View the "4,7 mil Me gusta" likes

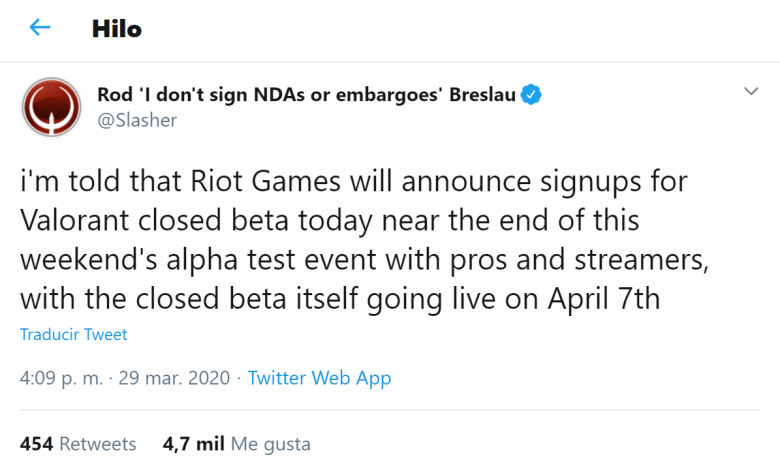(x=236, y=443)
